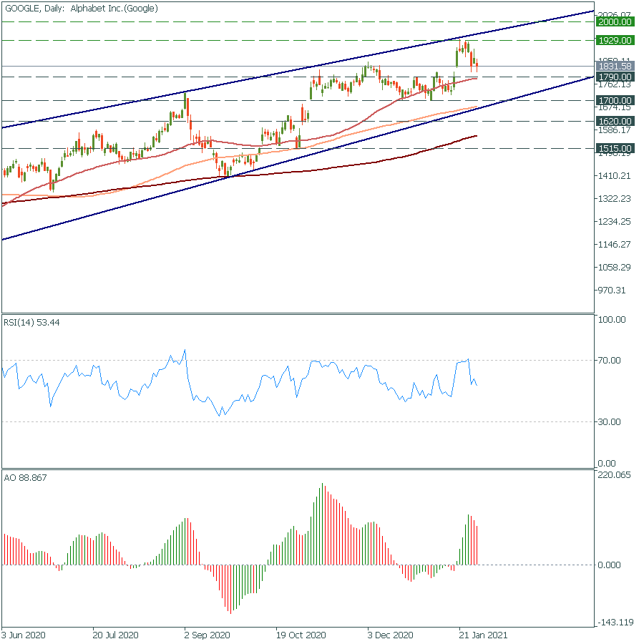
Task: Select the 3 Jun 2020 date label
Action: tap(25, 635)
